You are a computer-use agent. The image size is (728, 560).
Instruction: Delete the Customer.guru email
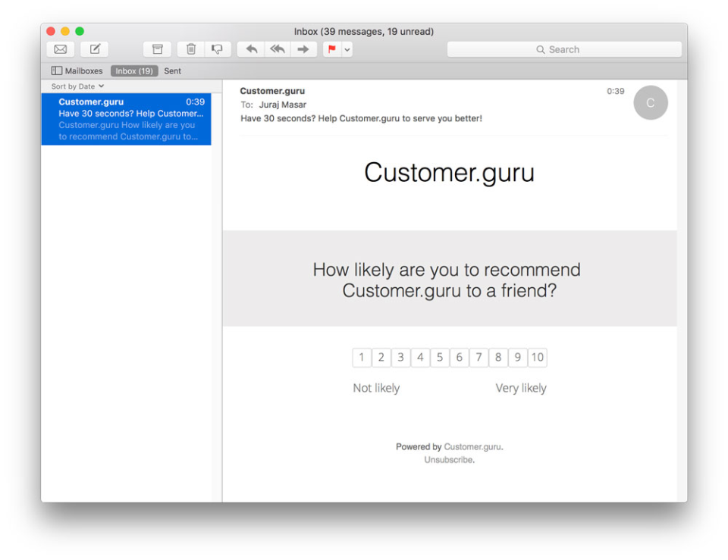pyautogui.click(x=190, y=48)
